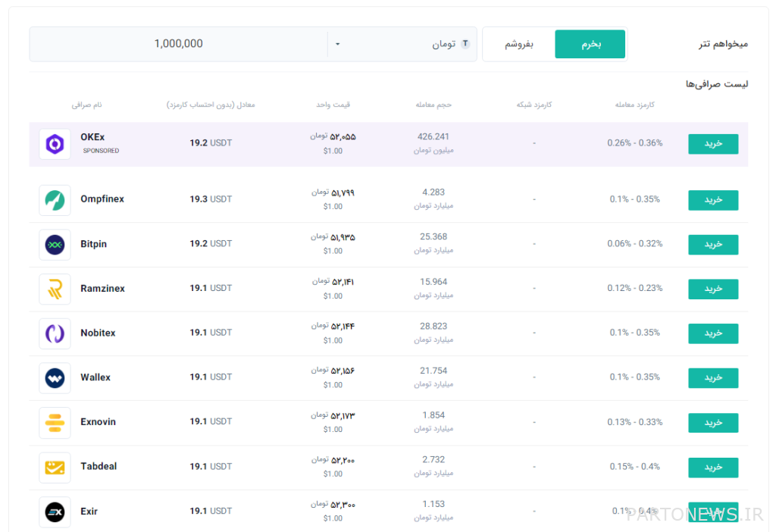Click the 25.368 volume for Bitpin
This screenshot has width=776, height=532.
pos(433,236)
